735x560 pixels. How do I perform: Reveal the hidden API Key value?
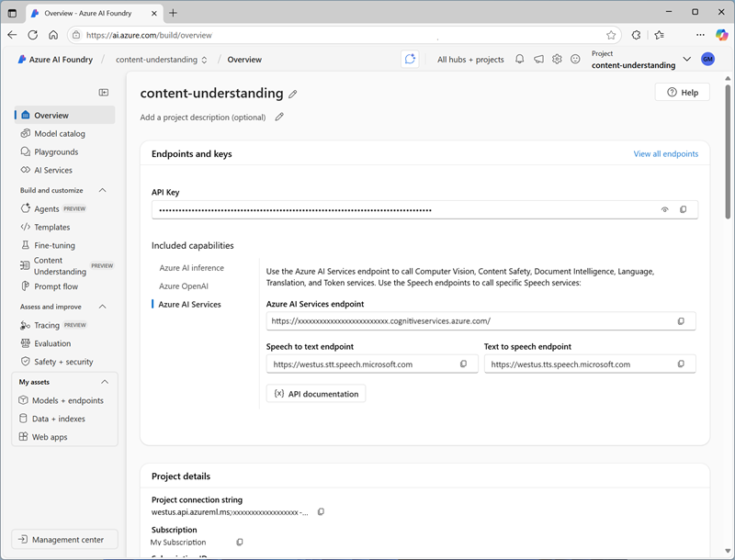[665, 209]
